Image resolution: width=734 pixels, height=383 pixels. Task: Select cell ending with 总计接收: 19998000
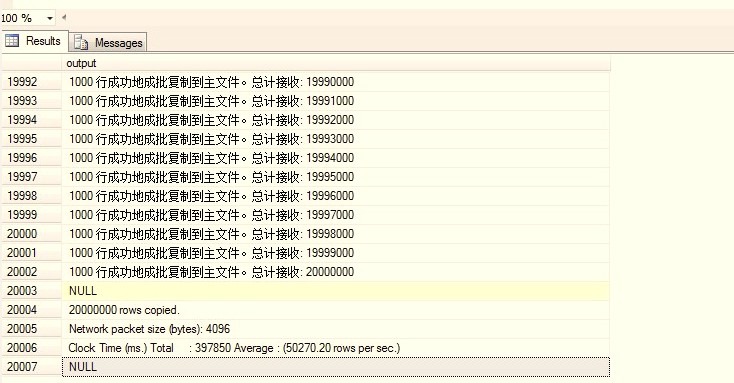click(x=336, y=234)
